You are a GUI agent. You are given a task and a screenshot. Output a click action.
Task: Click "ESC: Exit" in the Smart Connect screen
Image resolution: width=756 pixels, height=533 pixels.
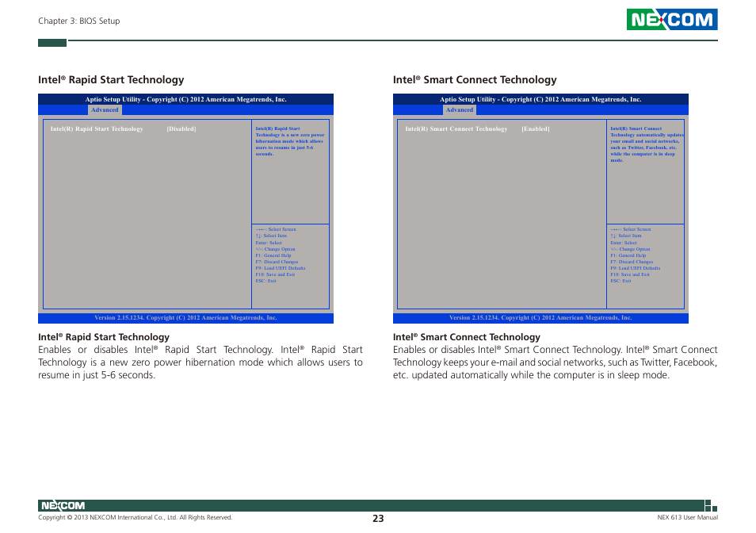pos(620,280)
